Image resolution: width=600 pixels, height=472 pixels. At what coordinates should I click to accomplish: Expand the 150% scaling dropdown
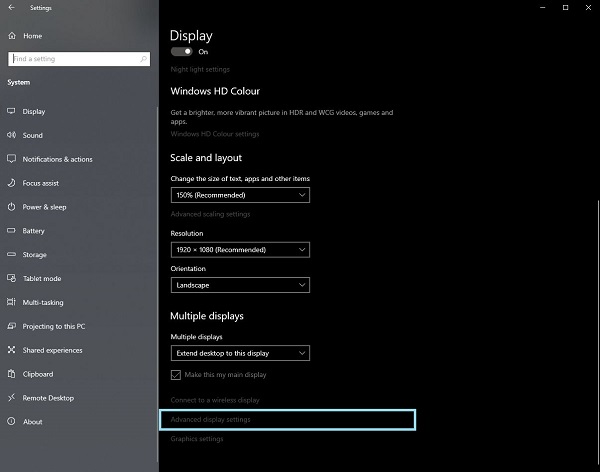coord(240,195)
